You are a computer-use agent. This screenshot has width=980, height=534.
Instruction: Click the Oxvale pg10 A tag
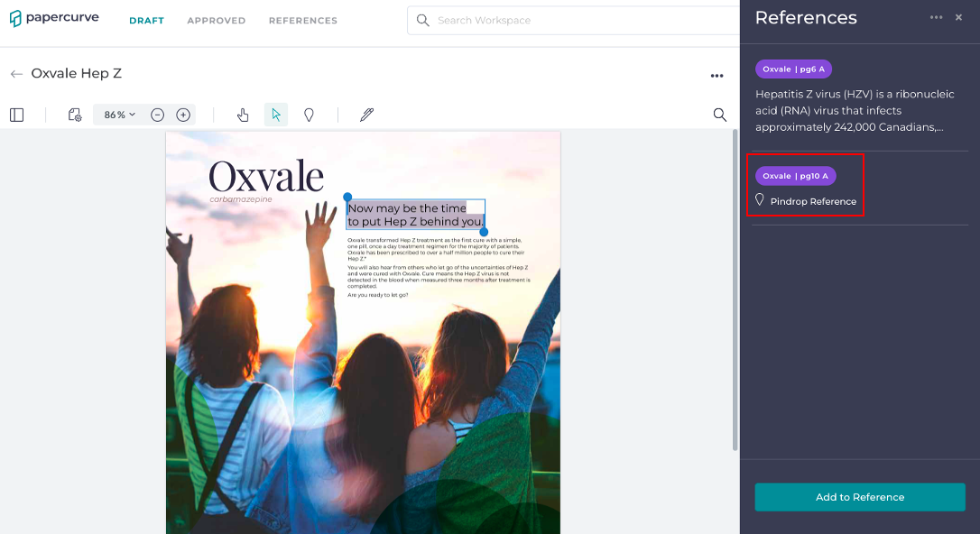[795, 176]
